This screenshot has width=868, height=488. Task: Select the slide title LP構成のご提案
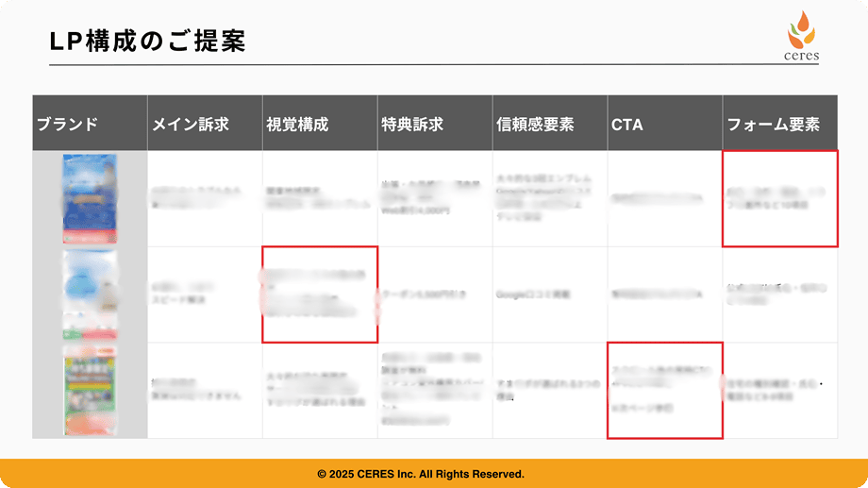(x=147, y=42)
